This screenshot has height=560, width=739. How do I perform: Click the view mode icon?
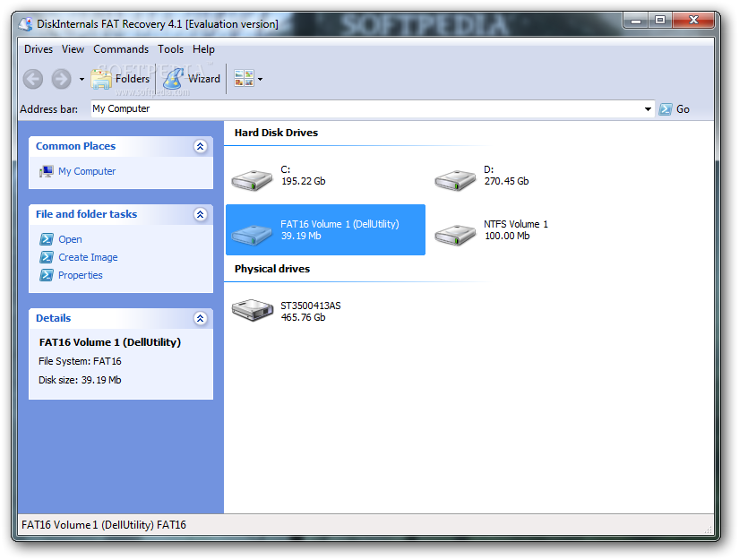[244, 78]
